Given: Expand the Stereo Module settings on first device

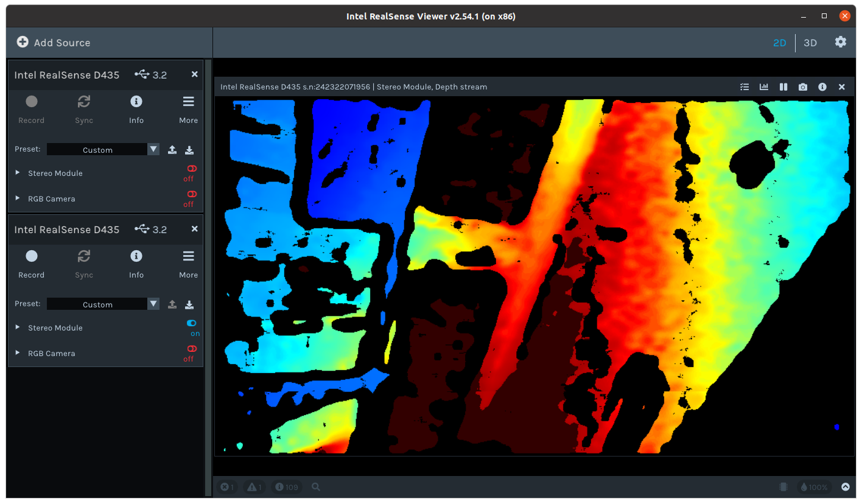Looking at the screenshot, I should [x=16, y=173].
